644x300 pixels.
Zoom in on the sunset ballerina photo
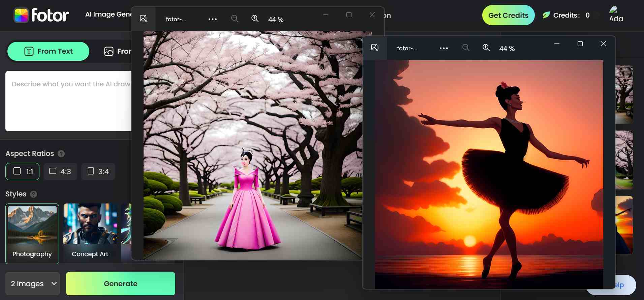point(486,48)
